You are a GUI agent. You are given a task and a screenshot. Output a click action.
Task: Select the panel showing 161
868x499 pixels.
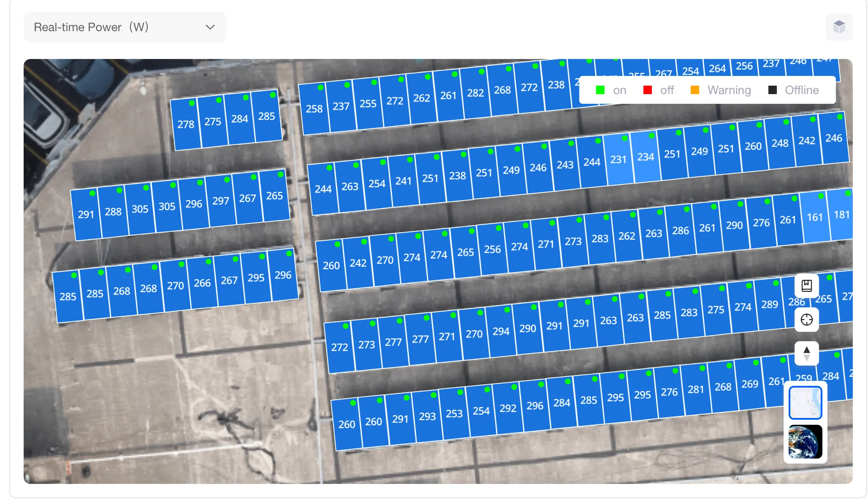(814, 217)
